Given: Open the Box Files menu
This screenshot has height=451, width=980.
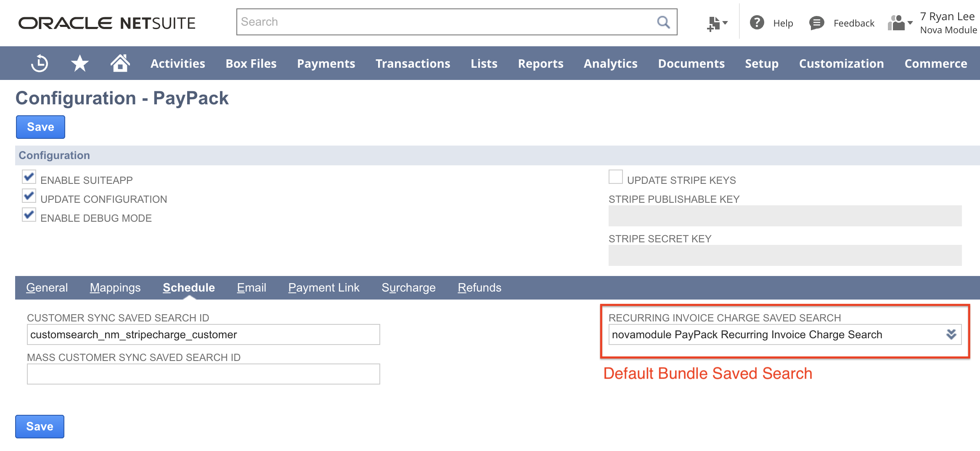Looking at the screenshot, I should [251, 64].
